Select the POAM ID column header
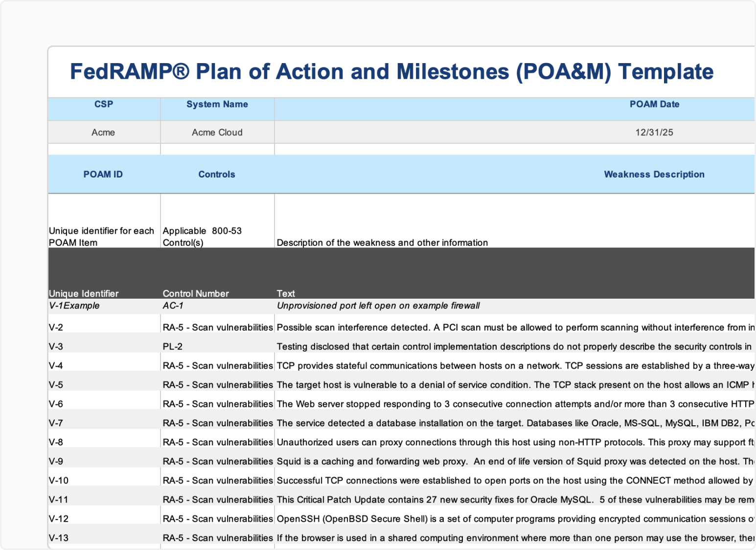Screen dimensions: 756x550 [104, 174]
